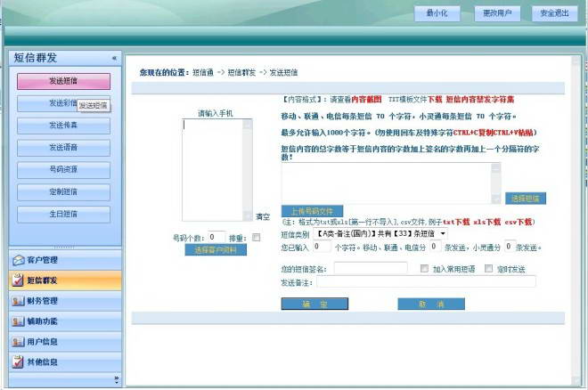Viewport: 588px width, 390px height.
Task: Open 客户管理 panel via its envelope icon
Action: [x=18, y=260]
